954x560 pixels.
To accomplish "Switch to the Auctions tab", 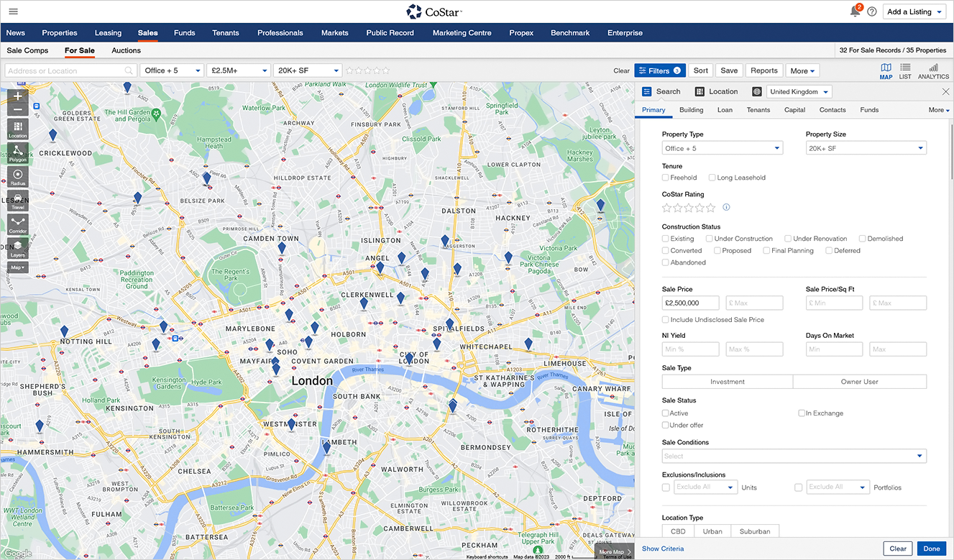I will tap(126, 50).
